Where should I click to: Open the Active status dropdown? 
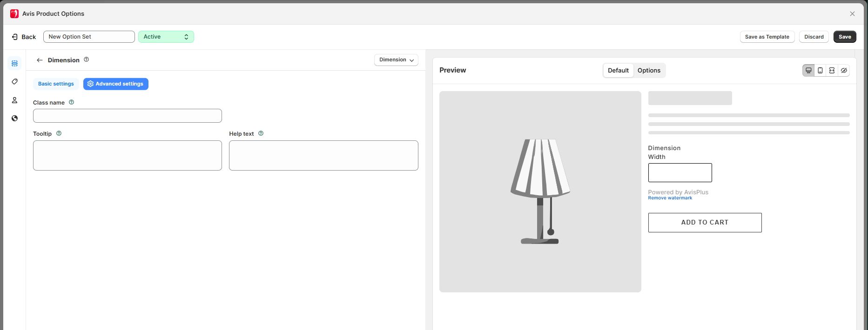(166, 37)
